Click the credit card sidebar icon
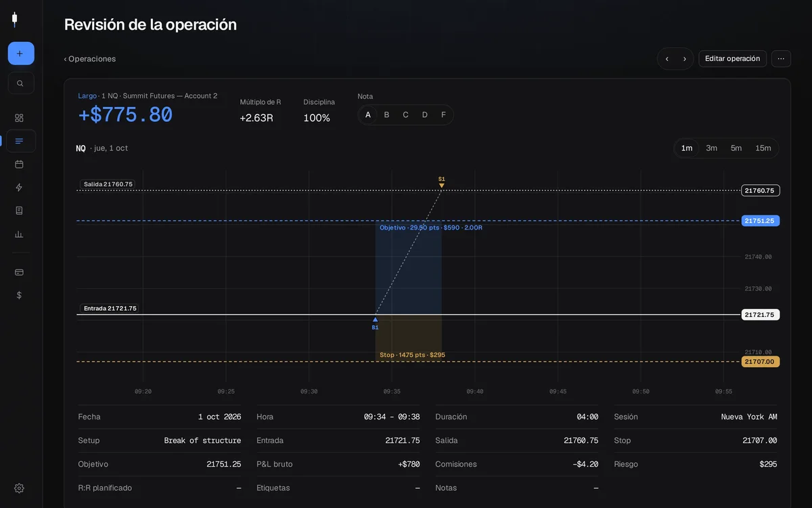Screen dimensions: 812x508 point(19,272)
